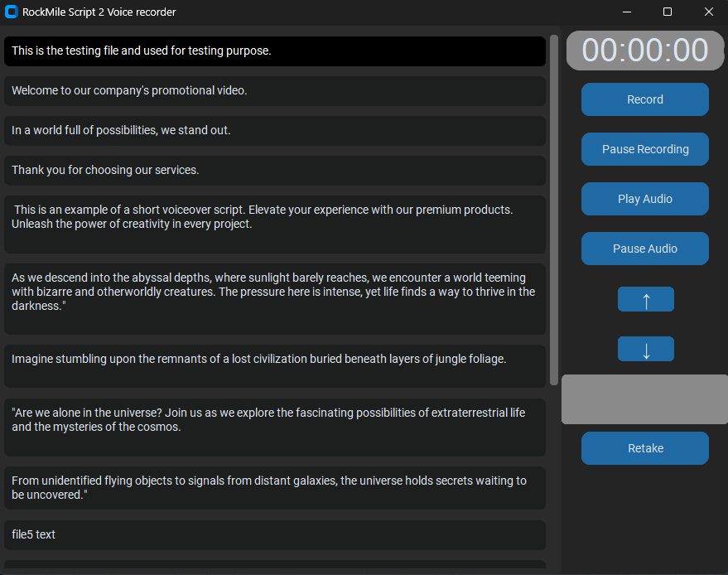Choose 'Are we alone in the universe' paragraph
This screenshot has width=728, height=575.
click(x=274, y=427)
